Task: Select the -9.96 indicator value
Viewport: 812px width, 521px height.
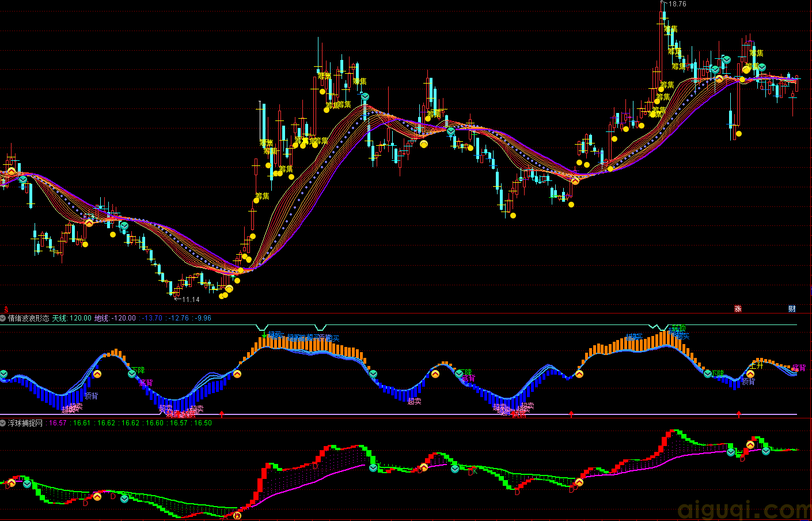Action: tap(203, 318)
